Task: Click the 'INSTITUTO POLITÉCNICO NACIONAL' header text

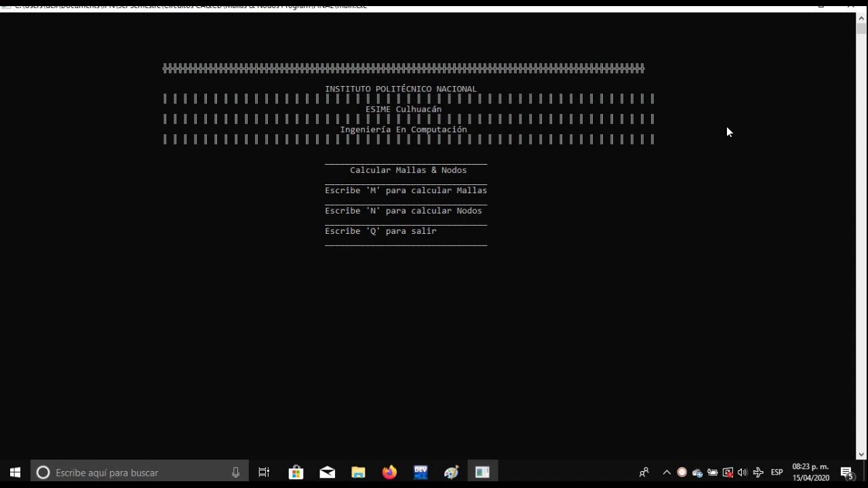Action: coord(401,89)
